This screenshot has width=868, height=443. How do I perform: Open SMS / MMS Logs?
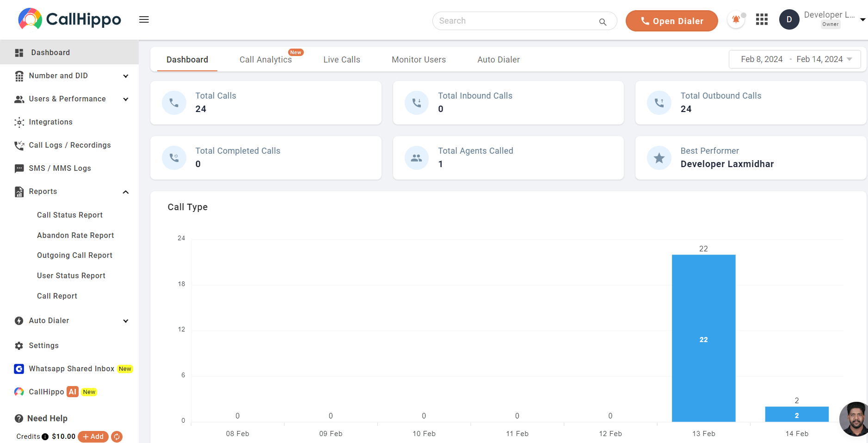click(60, 168)
